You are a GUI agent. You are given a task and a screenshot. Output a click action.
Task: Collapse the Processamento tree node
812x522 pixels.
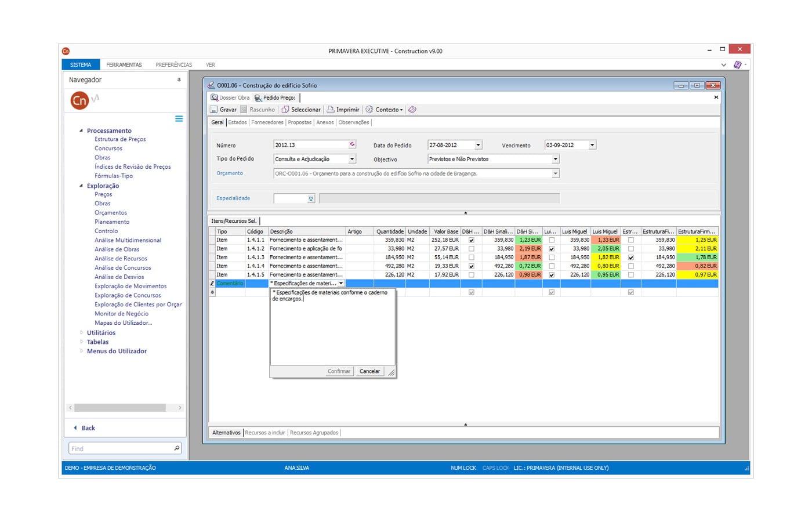[81, 130]
